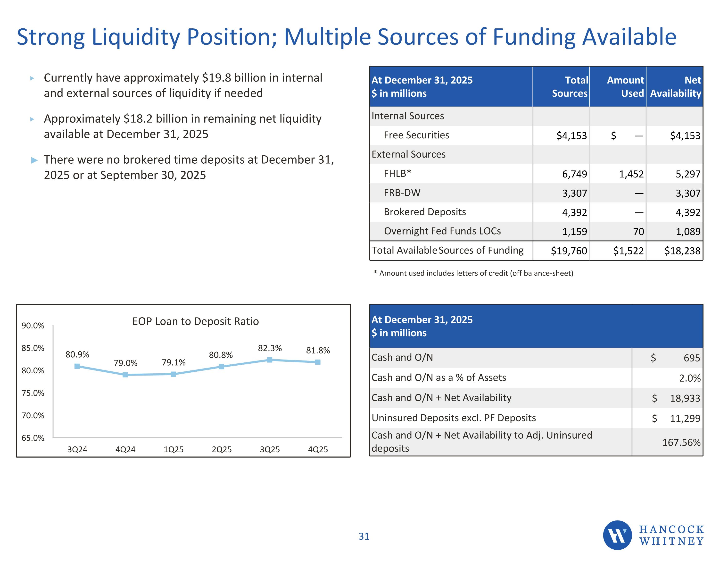728x562 pixels.
Task: Click the 3Q25 data point marker at 82.3%
Action: (270, 360)
